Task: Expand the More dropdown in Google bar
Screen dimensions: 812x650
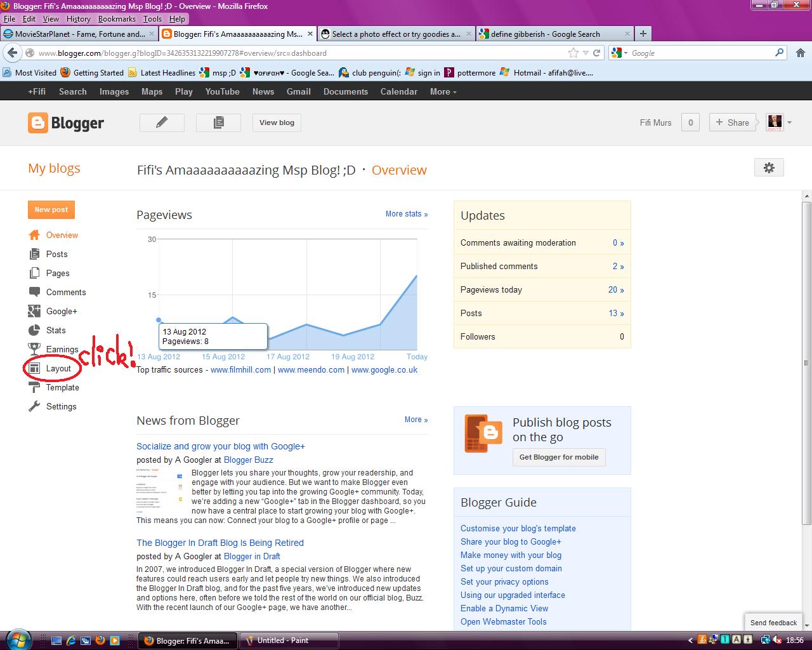Action: (x=443, y=91)
